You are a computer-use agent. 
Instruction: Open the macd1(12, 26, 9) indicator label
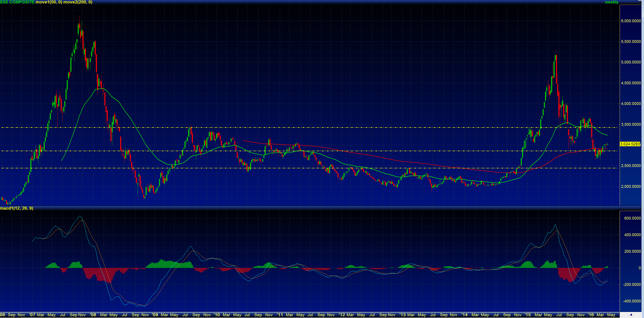coord(17,208)
